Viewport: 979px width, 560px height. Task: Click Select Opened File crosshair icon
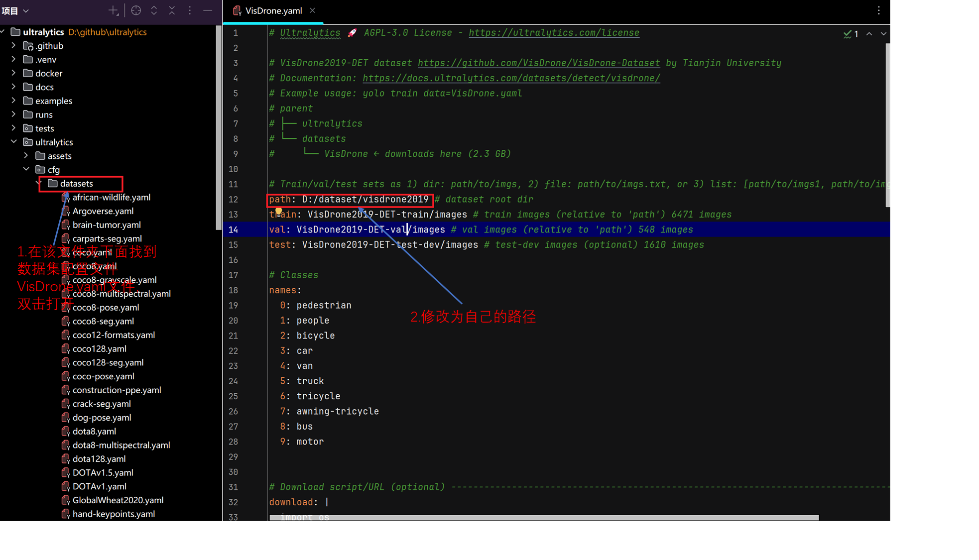(x=136, y=10)
